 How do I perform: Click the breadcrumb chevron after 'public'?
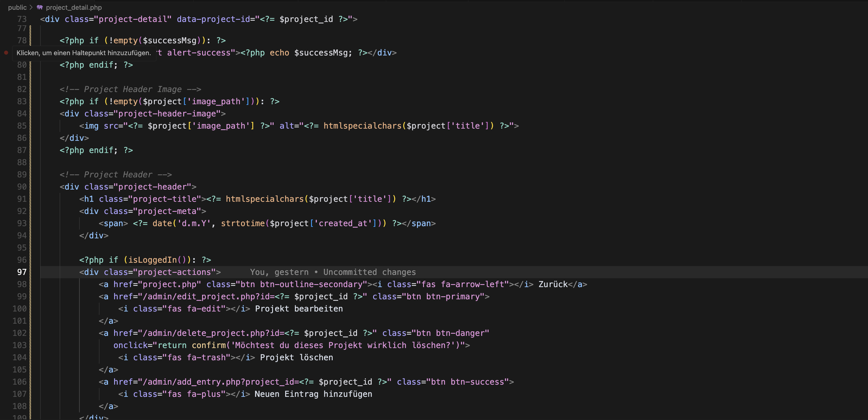[x=31, y=7]
